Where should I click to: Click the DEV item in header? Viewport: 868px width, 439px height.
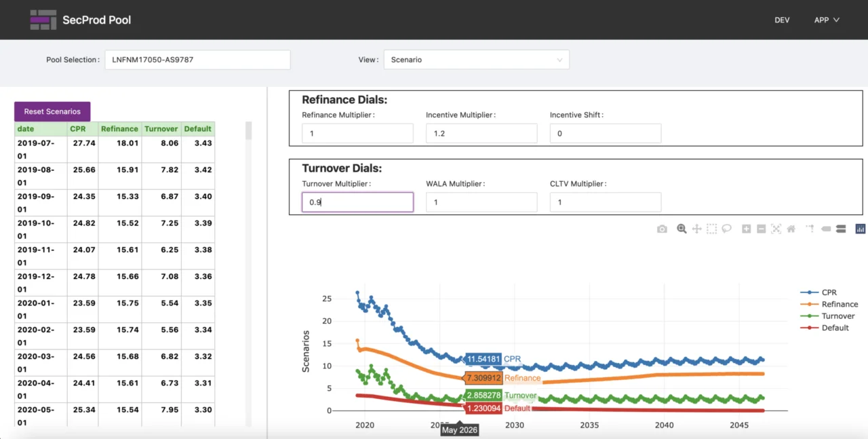click(782, 20)
